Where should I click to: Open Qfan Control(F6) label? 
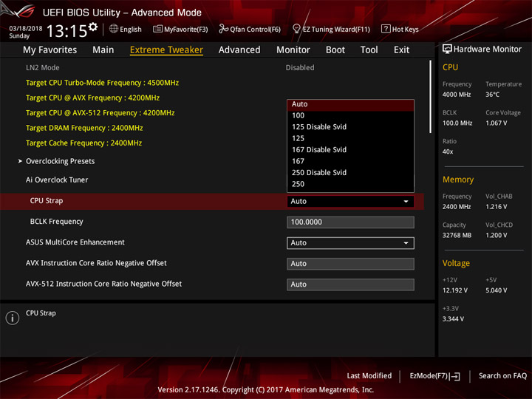coord(255,29)
